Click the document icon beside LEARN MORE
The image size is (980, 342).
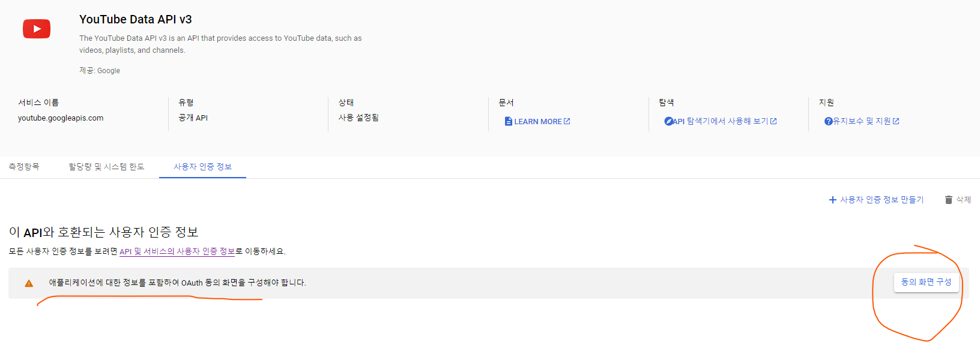coord(509,121)
